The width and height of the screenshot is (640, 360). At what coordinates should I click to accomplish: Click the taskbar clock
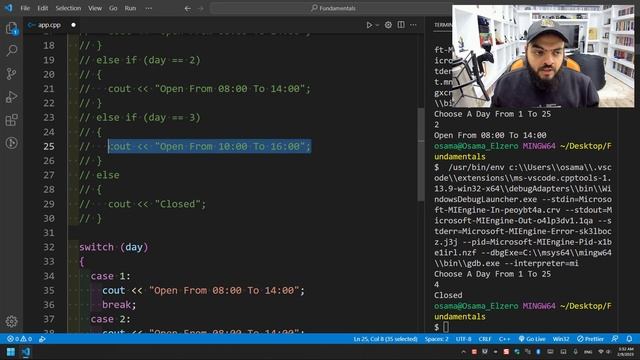click(626, 351)
